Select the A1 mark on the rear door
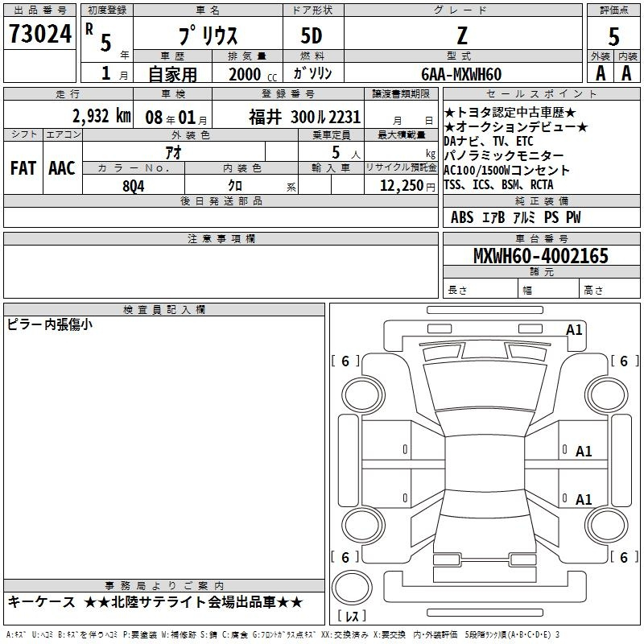 click(x=584, y=500)
